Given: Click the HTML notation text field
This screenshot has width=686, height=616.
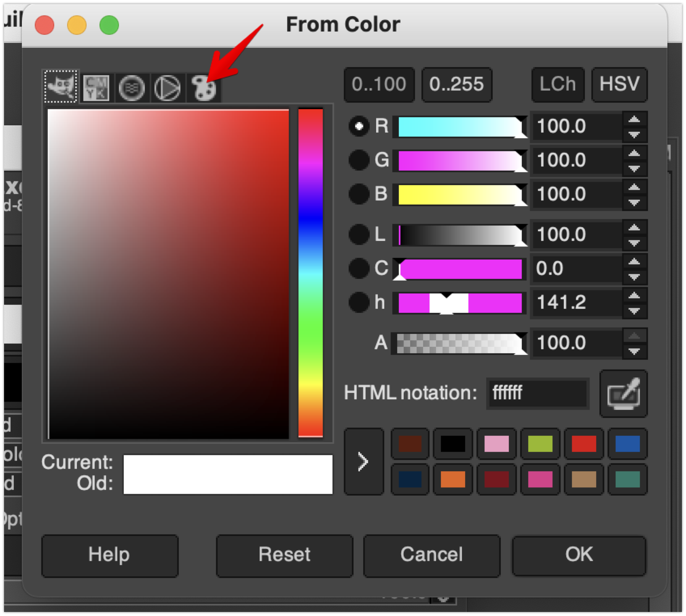Looking at the screenshot, I should pyautogui.click(x=537, y=393).
